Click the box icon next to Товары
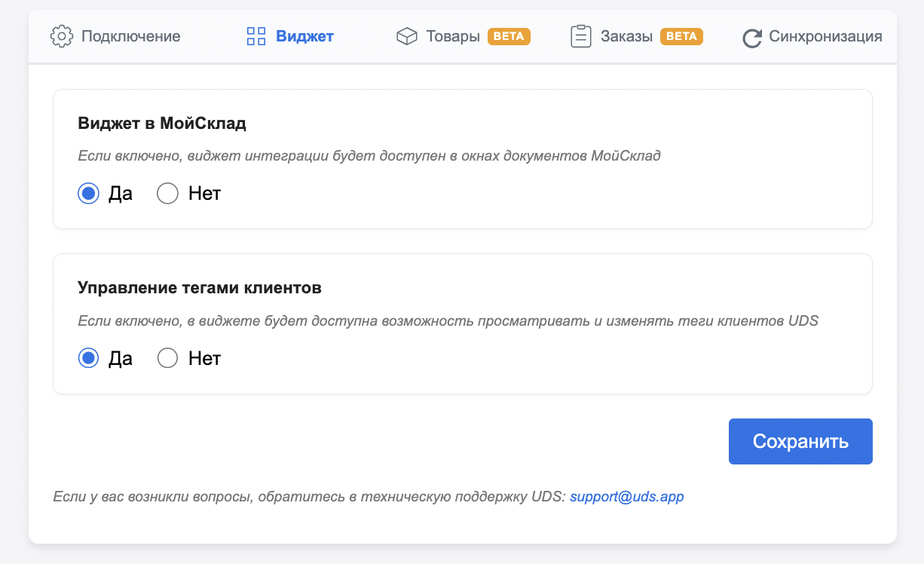Screen dimensions: 924x564 point(407,36)
